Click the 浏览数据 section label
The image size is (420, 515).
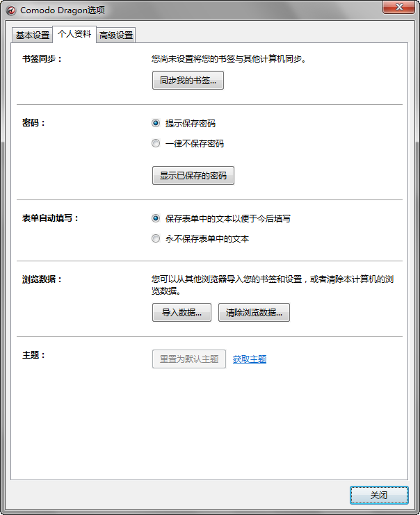(x=42, y=279)
